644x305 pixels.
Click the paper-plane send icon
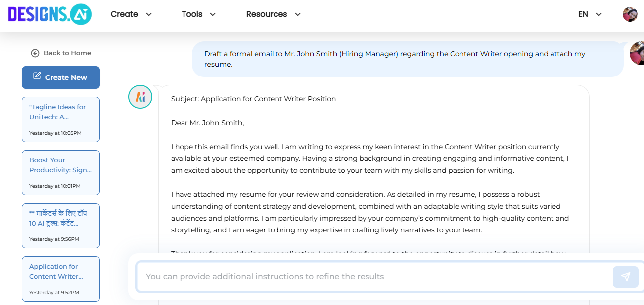tap(625, 277)
